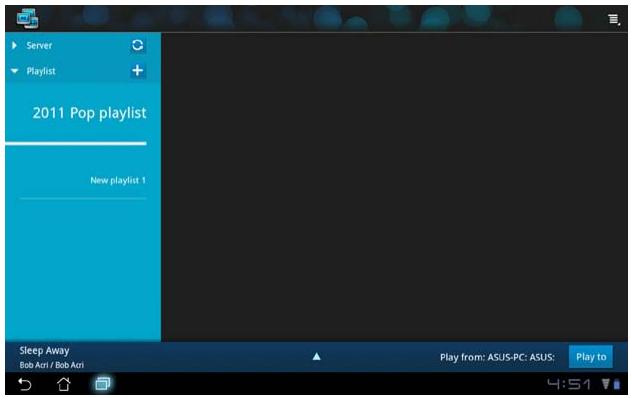Select the Server heading
Image resolution: width=631 pixels, height=398 pixels.
[39, 45]
